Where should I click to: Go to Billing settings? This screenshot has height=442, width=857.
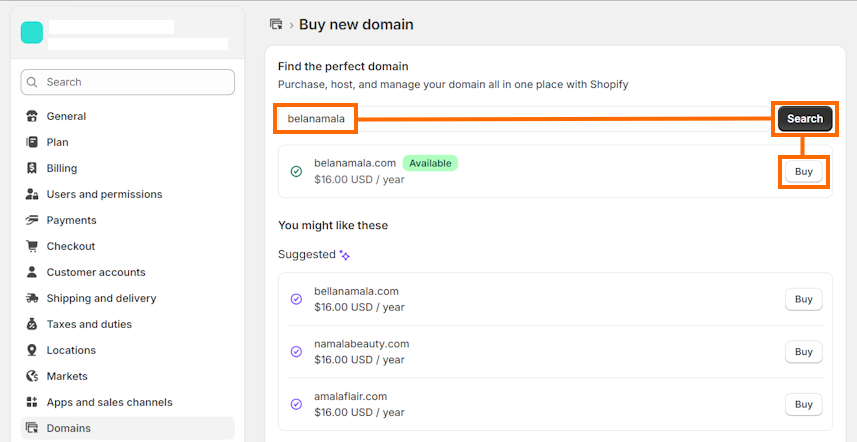pos(127,168)
